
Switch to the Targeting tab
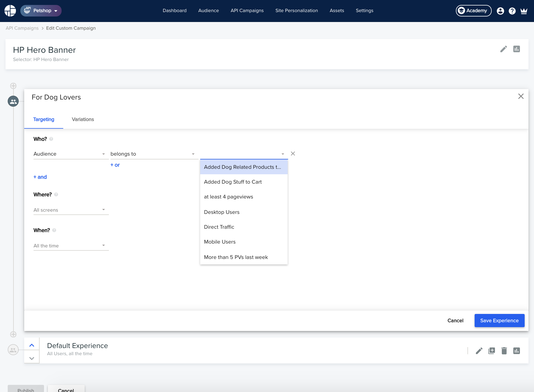point(44,119)
